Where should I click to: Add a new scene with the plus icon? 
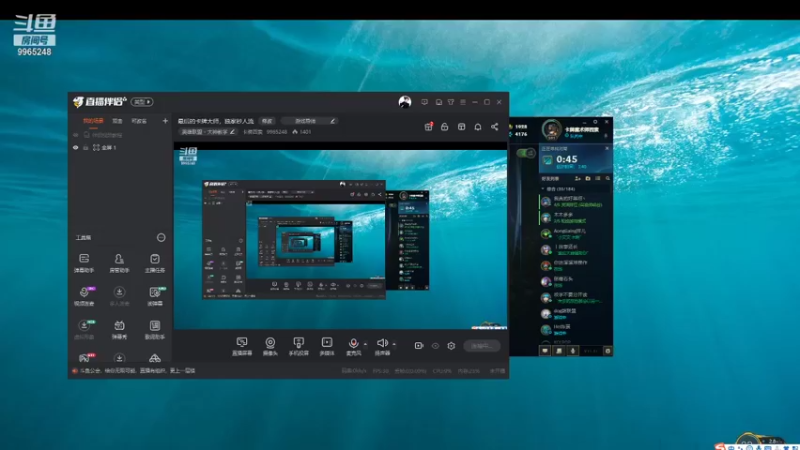point(165,121)
